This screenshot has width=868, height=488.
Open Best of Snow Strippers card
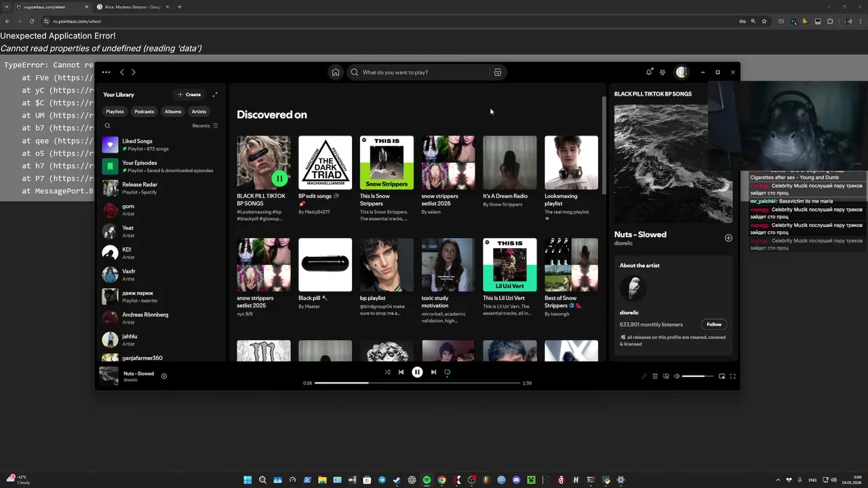coord(572,278)
